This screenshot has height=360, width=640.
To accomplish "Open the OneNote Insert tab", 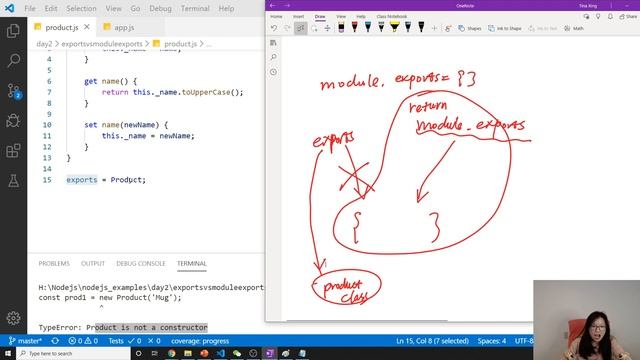I will (x=298, y=16).
